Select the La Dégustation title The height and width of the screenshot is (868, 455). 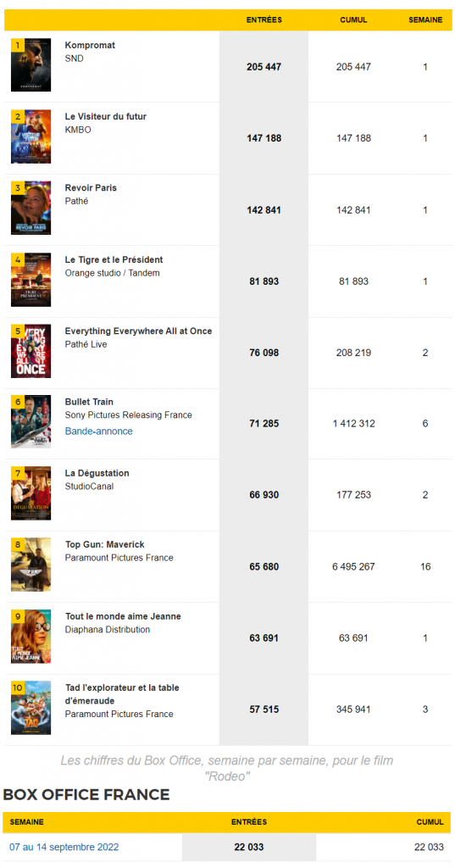click(97, 473)
